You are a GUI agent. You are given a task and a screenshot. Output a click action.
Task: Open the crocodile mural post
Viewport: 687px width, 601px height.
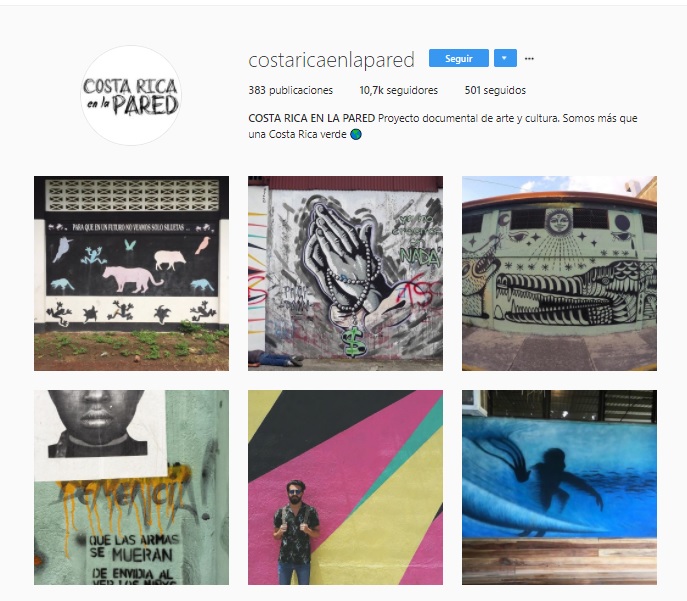(559, 273)
